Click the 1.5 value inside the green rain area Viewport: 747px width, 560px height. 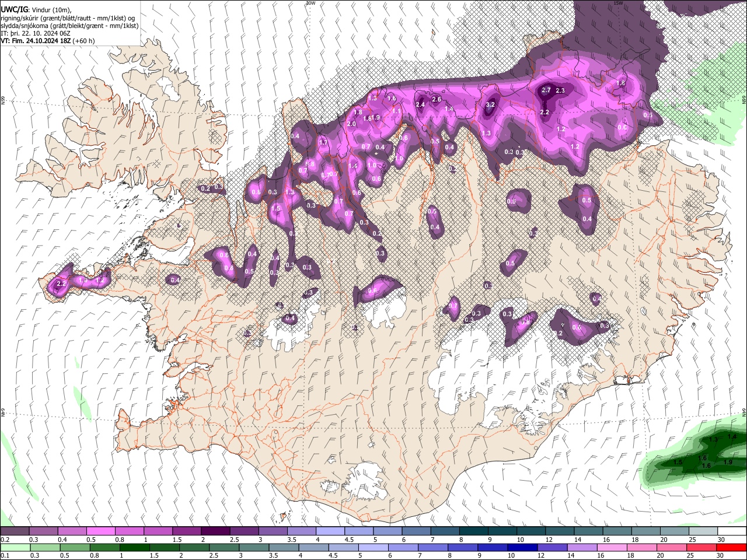678,462
